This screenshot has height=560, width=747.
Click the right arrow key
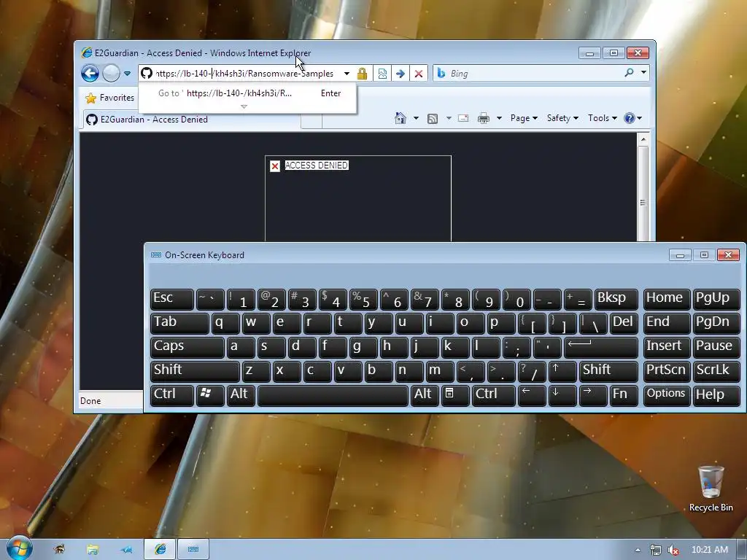point(593,396)
